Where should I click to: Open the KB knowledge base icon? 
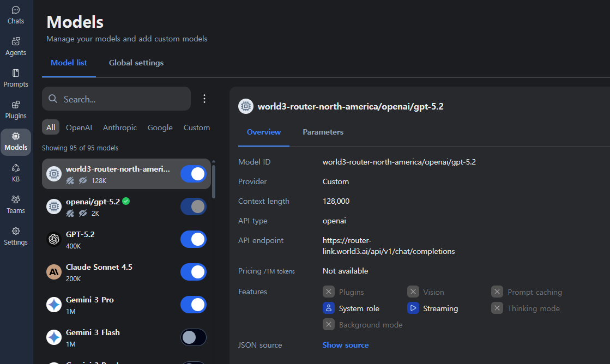click(x=16, y=173)
